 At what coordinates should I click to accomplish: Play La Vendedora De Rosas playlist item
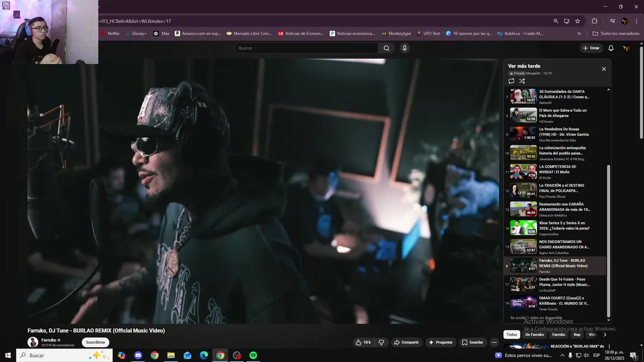[x=555, y=134]
